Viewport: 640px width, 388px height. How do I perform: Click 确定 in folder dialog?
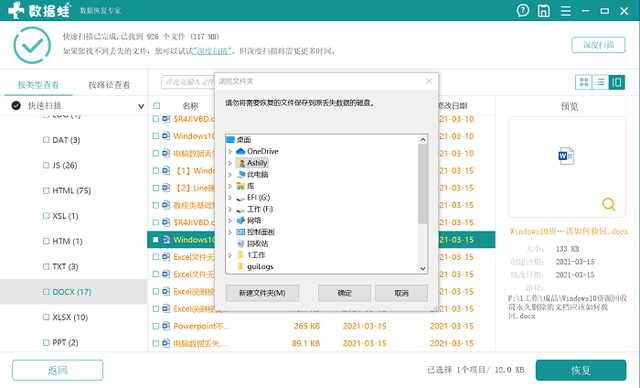pyautogui.click(x=344, y=293)
